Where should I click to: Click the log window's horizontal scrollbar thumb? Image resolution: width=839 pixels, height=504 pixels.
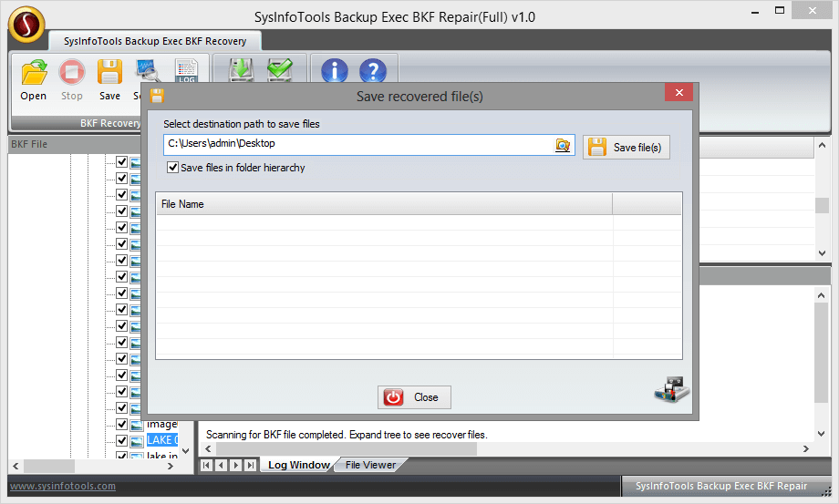tap(347, 449)
